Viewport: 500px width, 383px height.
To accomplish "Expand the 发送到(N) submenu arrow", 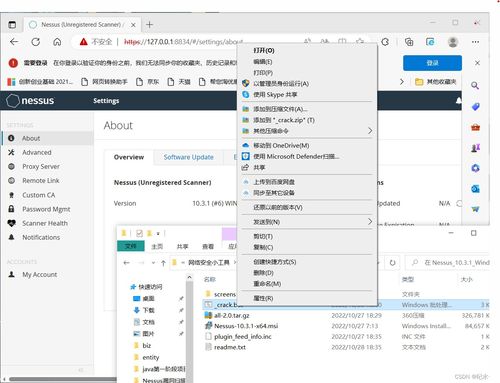I will click(x=370, y=222).
